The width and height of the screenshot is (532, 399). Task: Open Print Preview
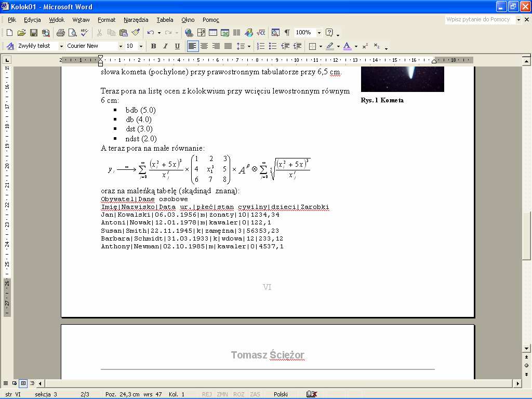72,33
